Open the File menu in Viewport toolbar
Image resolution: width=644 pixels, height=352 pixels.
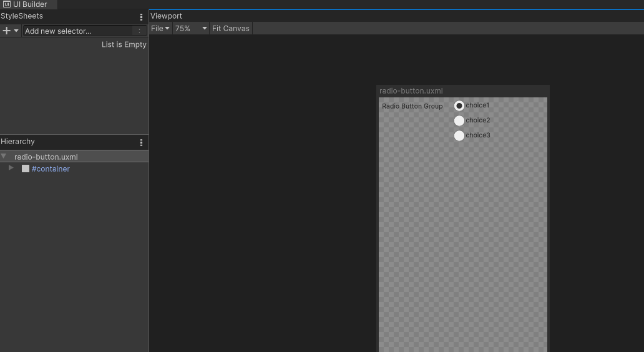coord(160,28)
